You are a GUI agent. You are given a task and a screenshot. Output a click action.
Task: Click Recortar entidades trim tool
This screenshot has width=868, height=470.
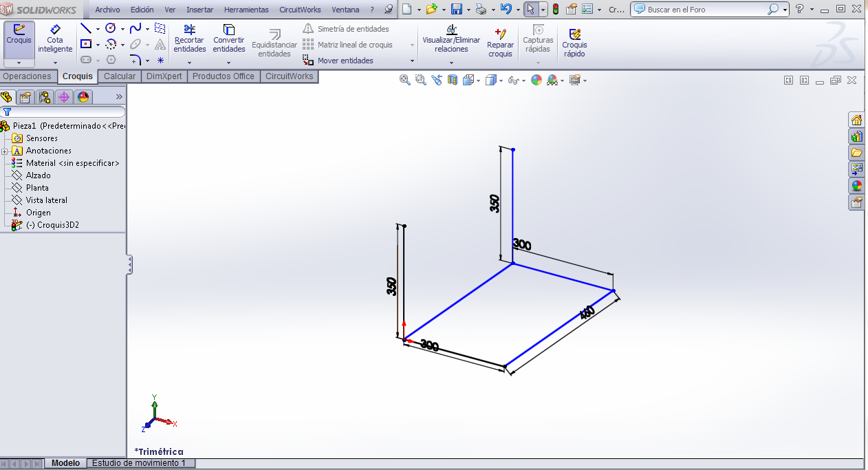click(x=190, y=39)
